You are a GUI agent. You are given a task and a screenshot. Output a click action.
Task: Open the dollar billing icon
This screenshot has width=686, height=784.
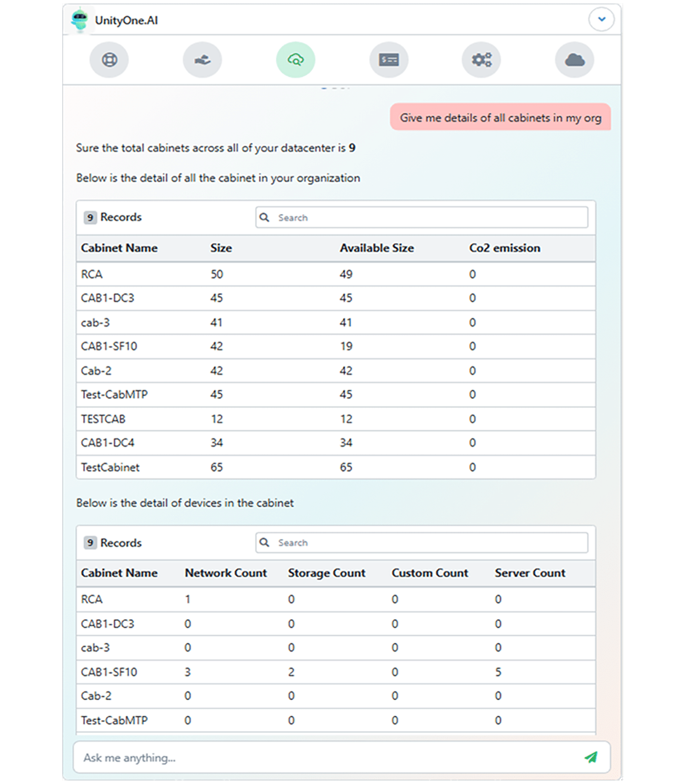389,60
